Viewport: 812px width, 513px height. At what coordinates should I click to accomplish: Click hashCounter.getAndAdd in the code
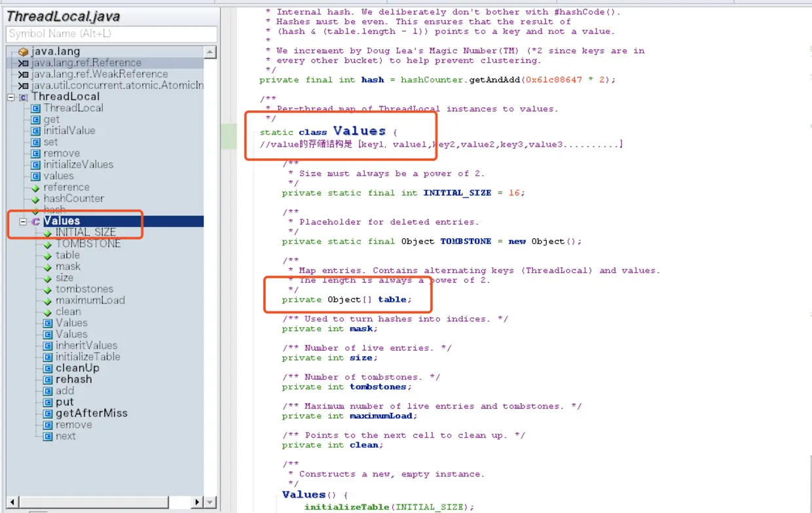click(x=460, y=80)
